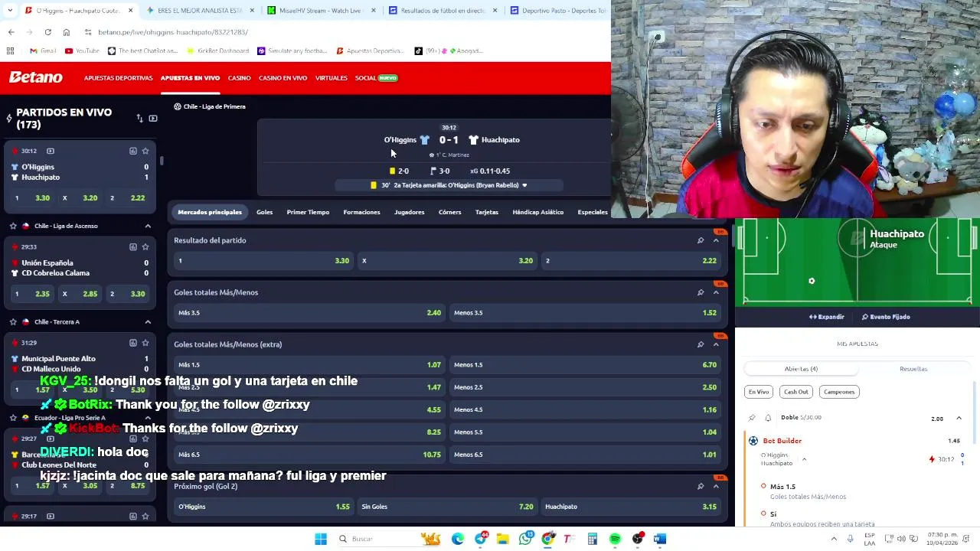Screen dimensions: 980x551
Task: Open the live stream filter icon in the sidebar header
Action: 153,119
